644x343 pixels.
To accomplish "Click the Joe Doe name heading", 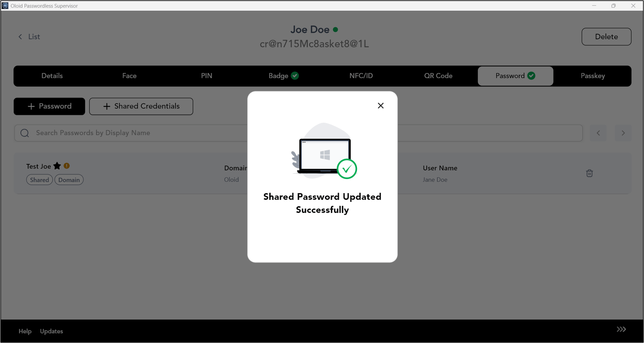I will (x=310, y=30).
